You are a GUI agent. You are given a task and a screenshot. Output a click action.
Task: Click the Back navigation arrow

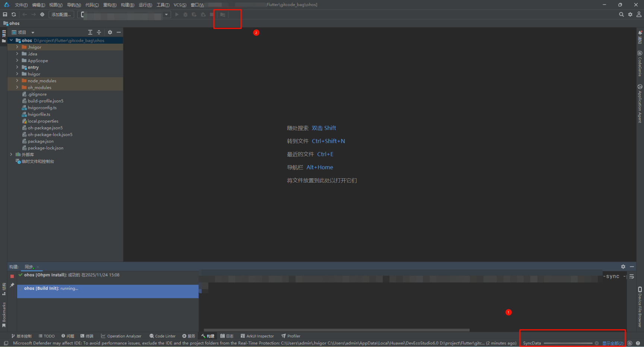25,15
